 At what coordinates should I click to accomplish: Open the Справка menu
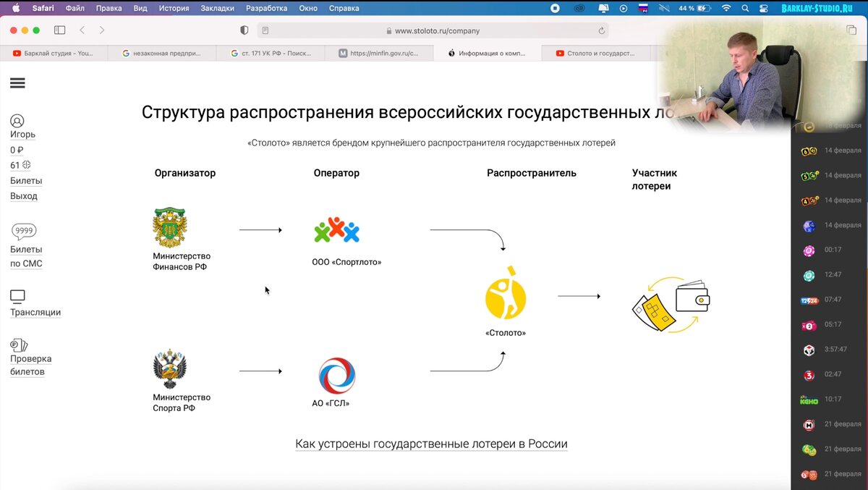coord(344,8)
